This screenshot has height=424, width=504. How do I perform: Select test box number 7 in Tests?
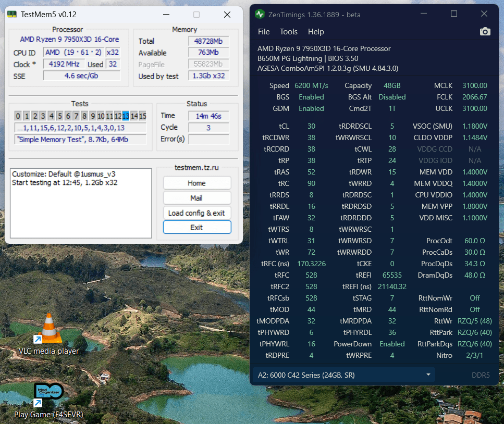(76, 116)
